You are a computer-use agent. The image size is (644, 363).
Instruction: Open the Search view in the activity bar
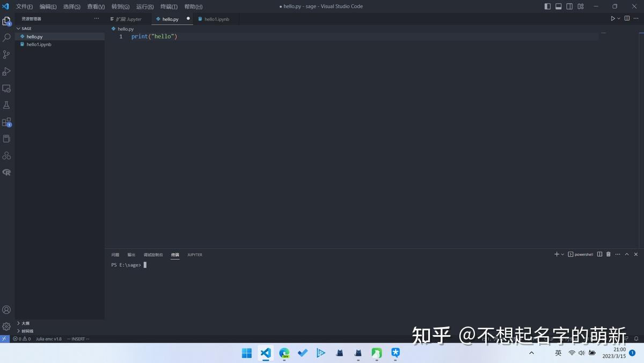(6, 38)
